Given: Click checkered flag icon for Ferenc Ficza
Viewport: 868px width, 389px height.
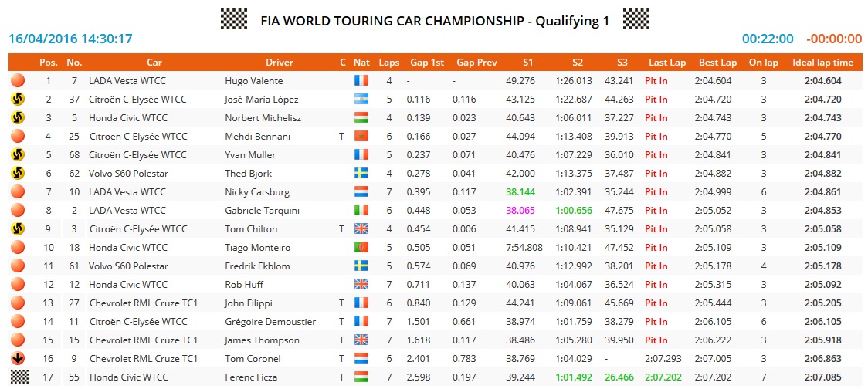Looking at the screenshot, I should (x=16, y=377).
